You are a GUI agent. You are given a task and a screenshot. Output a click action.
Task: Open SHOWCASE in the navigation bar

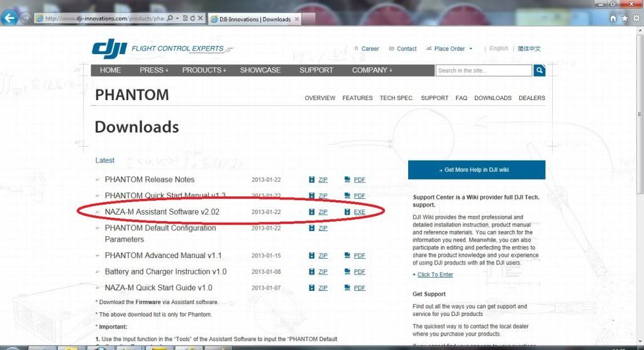(260, 71)
